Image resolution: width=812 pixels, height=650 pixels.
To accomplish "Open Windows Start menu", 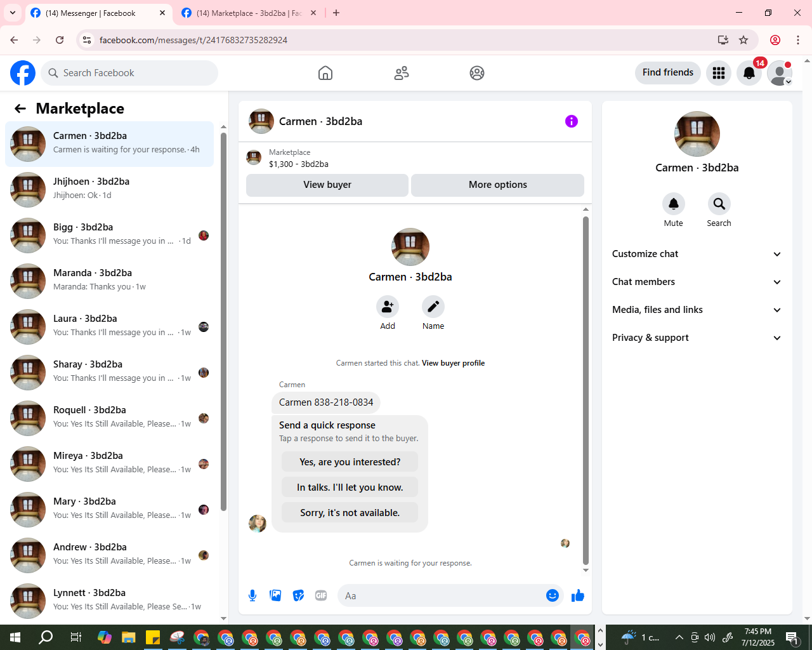I will pos(15,637).
